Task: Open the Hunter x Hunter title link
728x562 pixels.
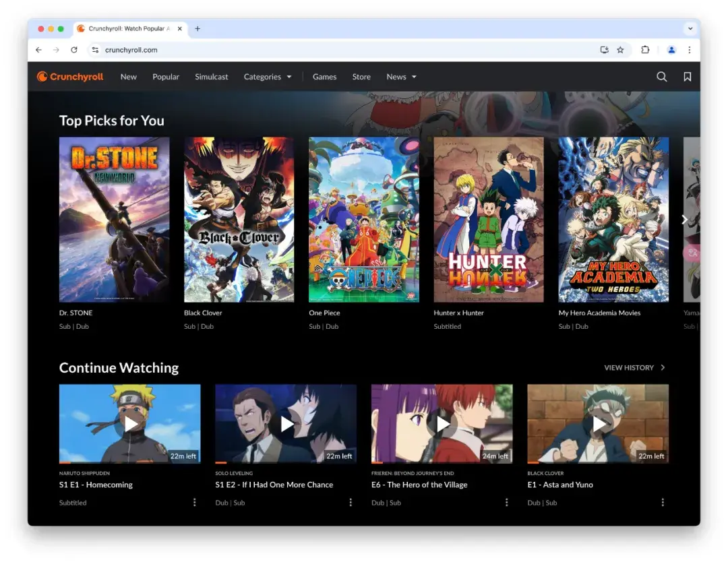Action: (459, 313)
